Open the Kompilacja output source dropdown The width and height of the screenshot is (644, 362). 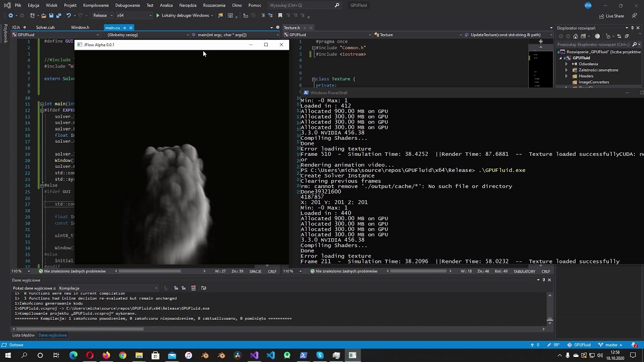(108, 288)
